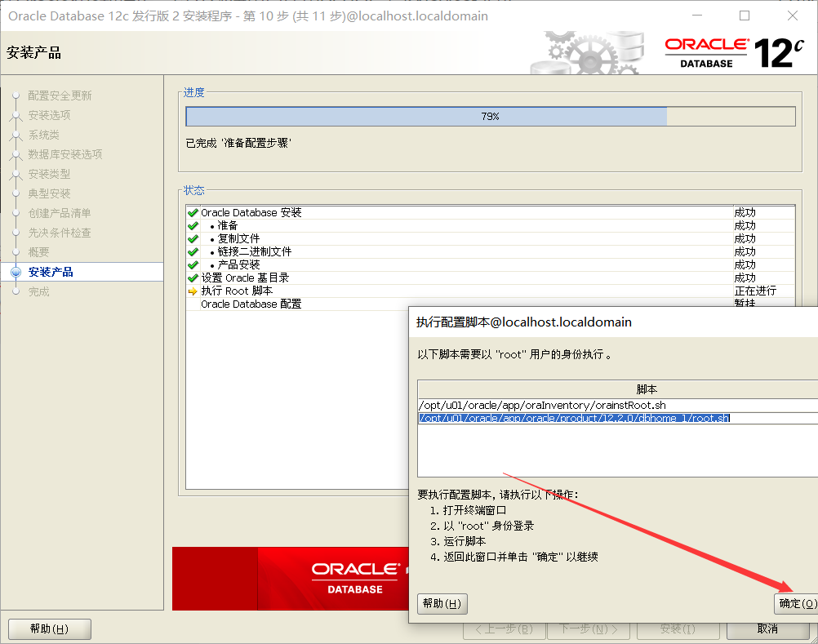818x644 pixels.
Task: Click the 帮助(H) button in script dialog
Action: [442, 603]
